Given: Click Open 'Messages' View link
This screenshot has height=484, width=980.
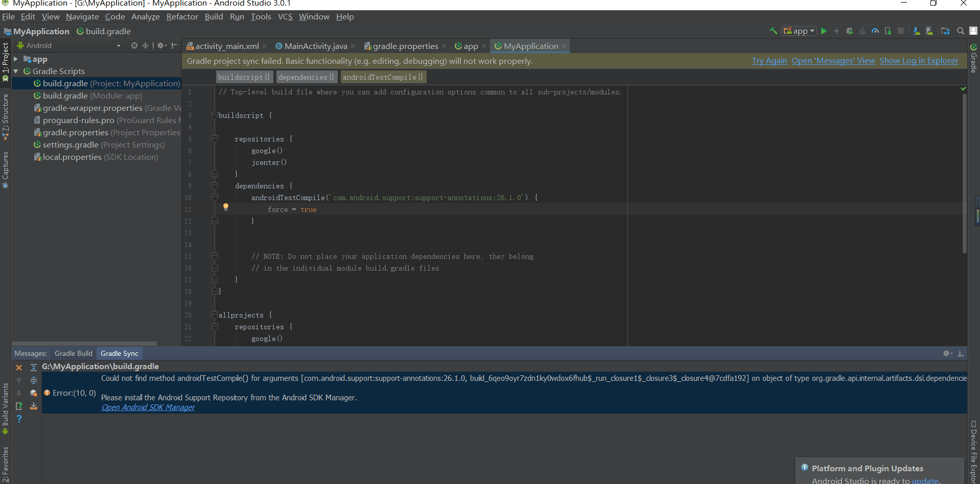Looking at the screenshot, I should pos(833,61).
